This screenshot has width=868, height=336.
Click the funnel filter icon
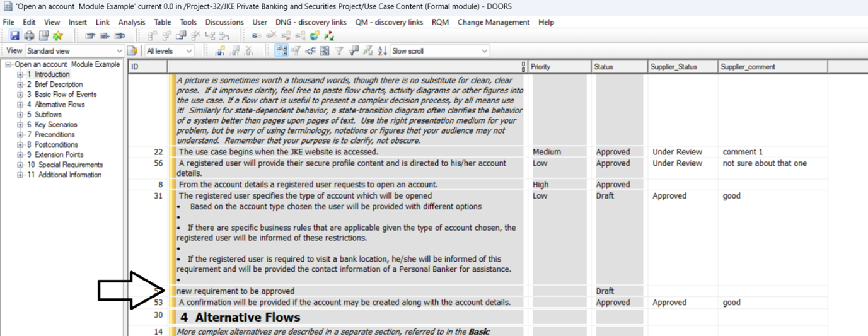pos(339,51)
